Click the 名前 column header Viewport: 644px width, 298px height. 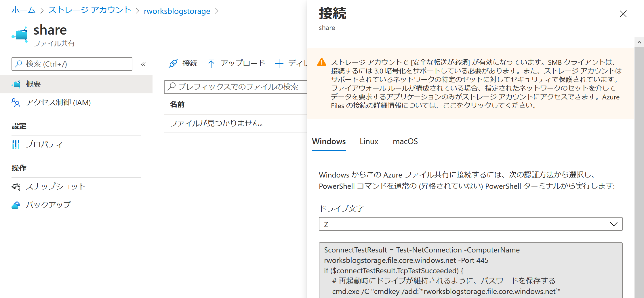pyautogui.click(x=177, y=104)
